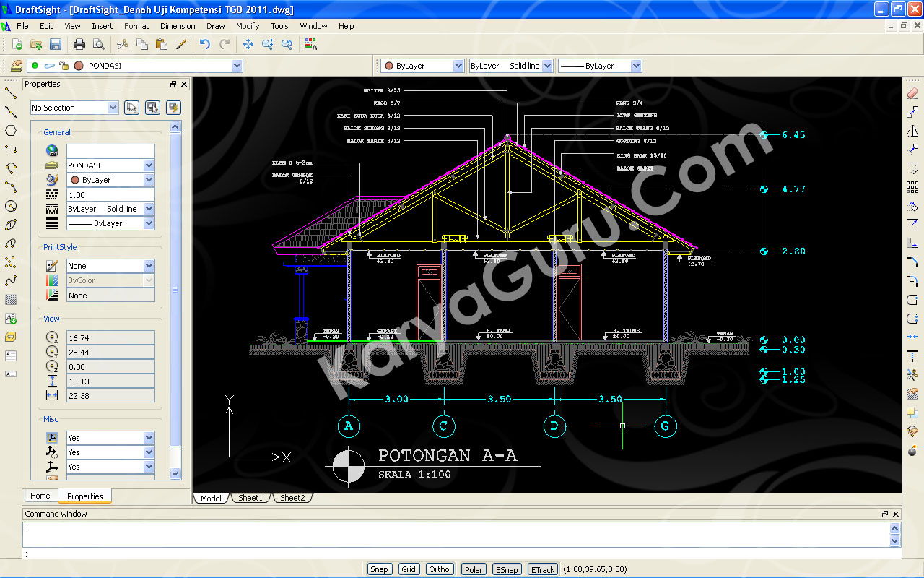Toggle Snap mode in status bar
This screenshot has height=578, width=924.
click(x=379, y=569)
